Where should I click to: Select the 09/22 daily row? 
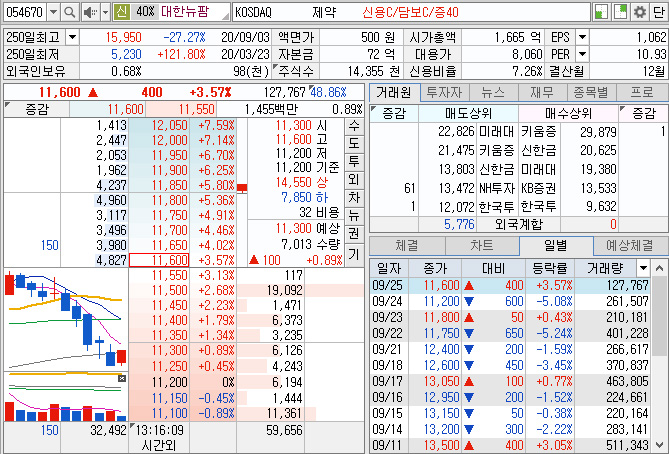(510, 333)
